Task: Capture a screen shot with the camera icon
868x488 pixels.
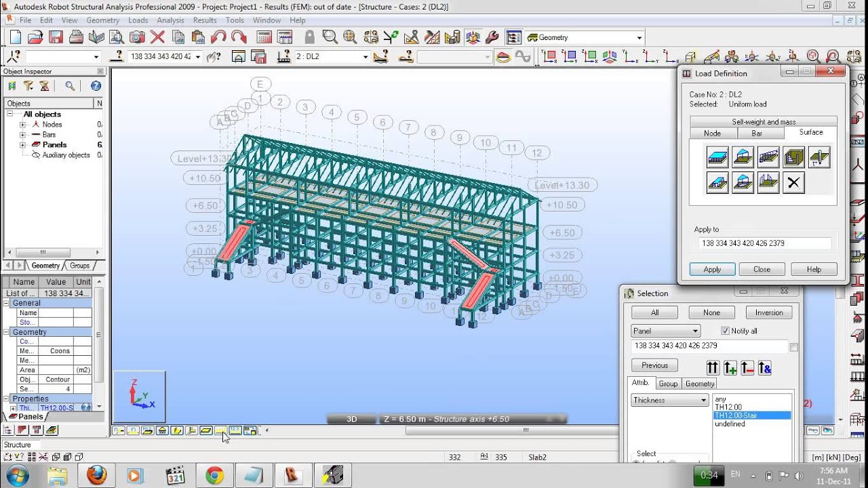Action: [x=137, y=37]
